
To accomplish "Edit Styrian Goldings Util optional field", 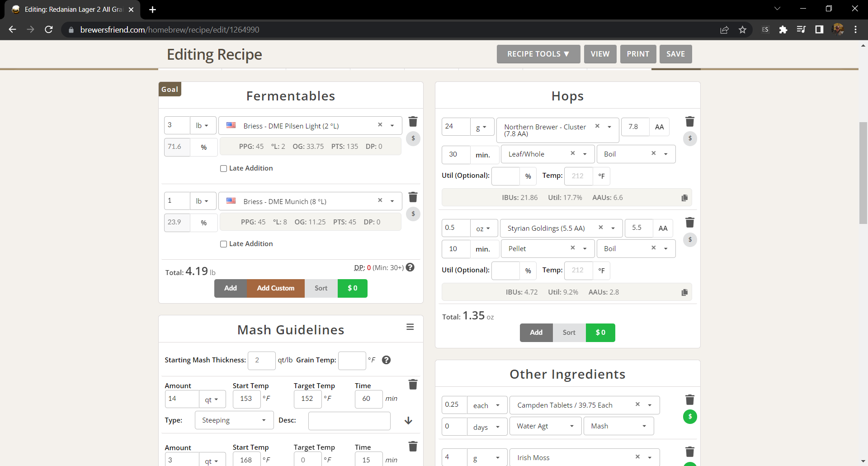I will click(505, 271).
